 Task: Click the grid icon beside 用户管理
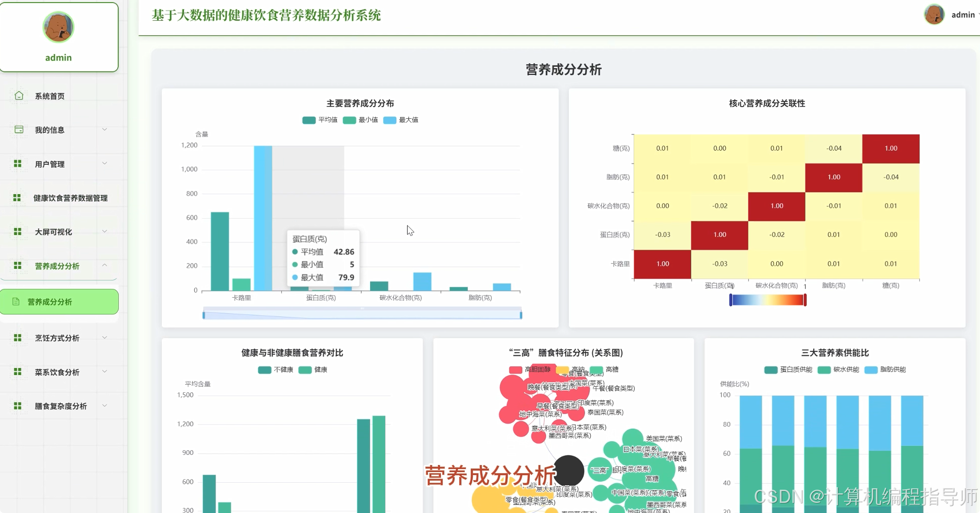click(18, 164)
